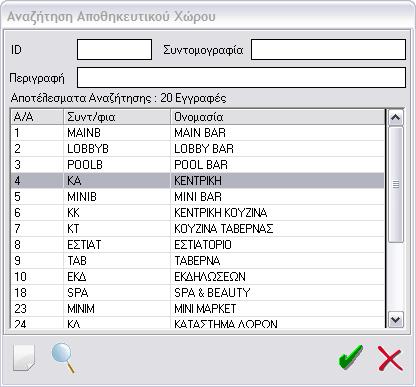
Task: Click the MAINB abbreviation cell
Action: coord(117,133)
